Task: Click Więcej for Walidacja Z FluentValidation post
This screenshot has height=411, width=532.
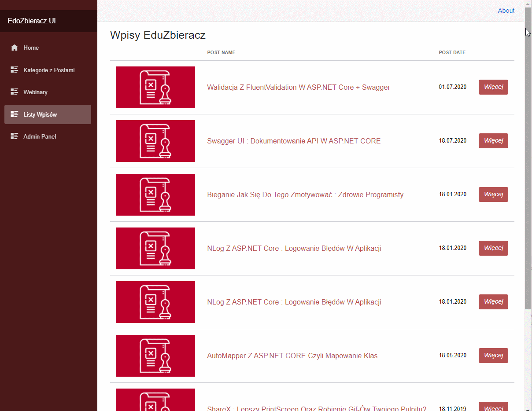Action: click(x=493, y=87)
